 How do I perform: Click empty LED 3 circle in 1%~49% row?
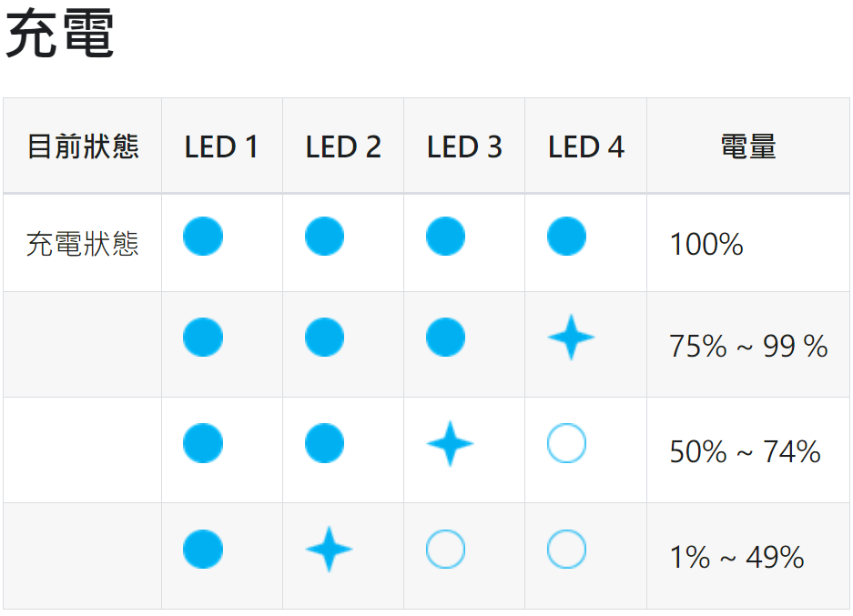(x=445, y=550)
